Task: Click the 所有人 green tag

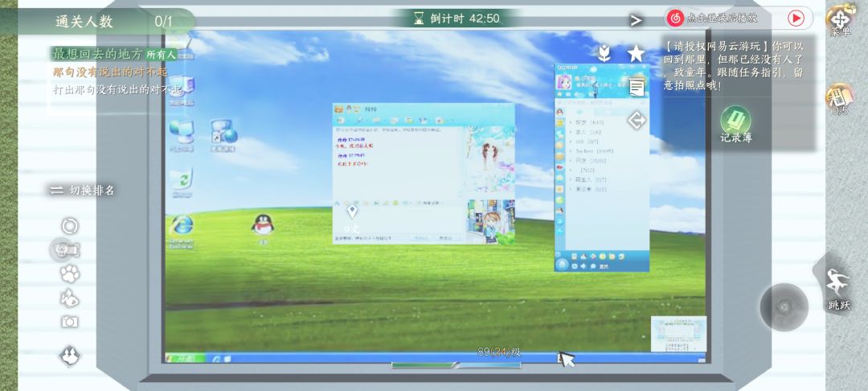Action: pos(161,54)
